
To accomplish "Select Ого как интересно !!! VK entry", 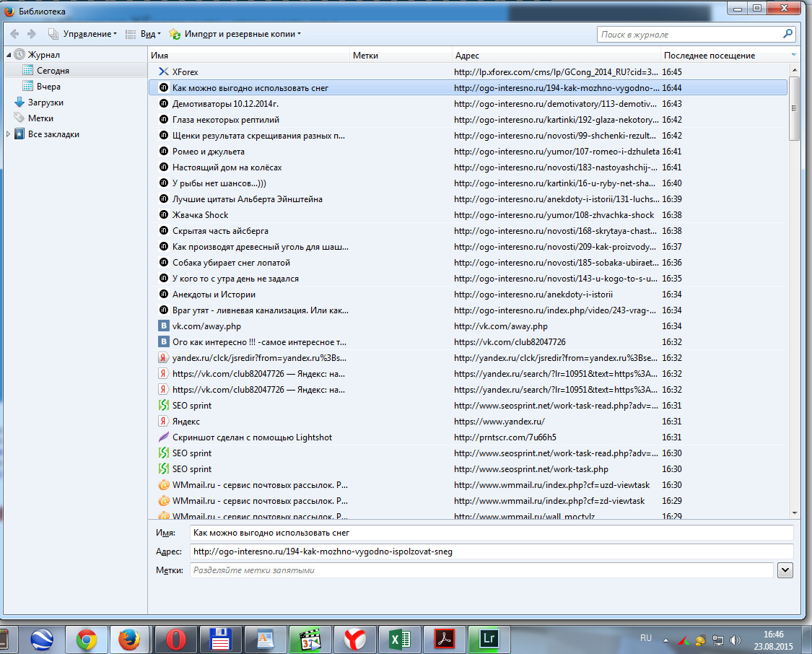I will point(468,341).
